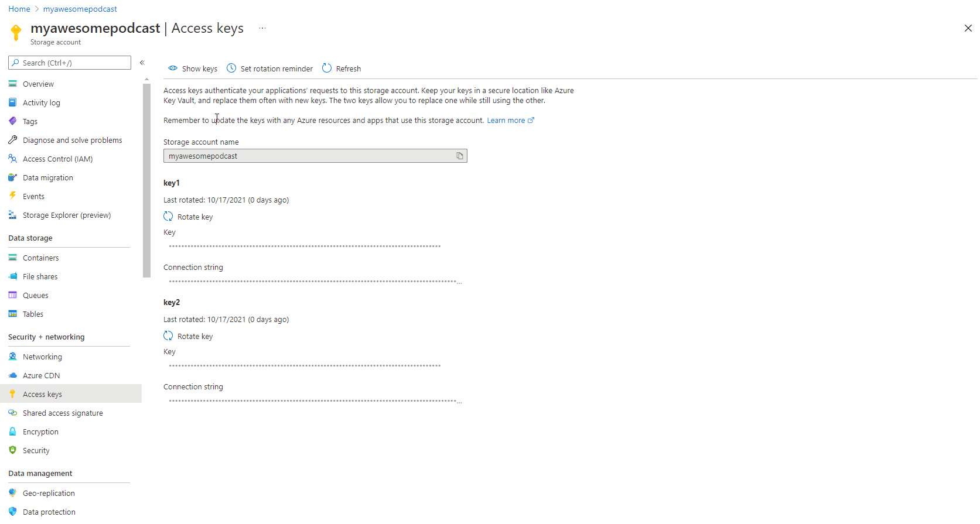The image size is (980, 524).
Task: Click key1 hidden Connection string field
Action: click(315, 282)
